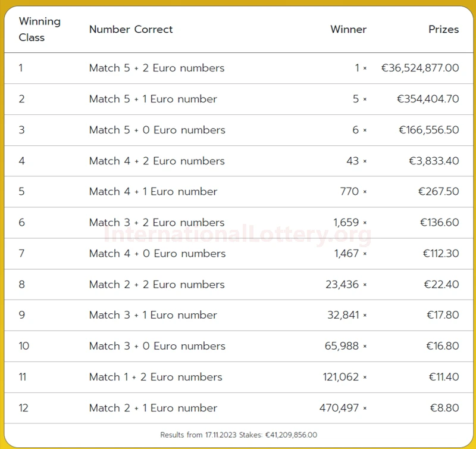Select the 1,467 winners figure
The image size is (476, 449).
click(x=346, y=253)
